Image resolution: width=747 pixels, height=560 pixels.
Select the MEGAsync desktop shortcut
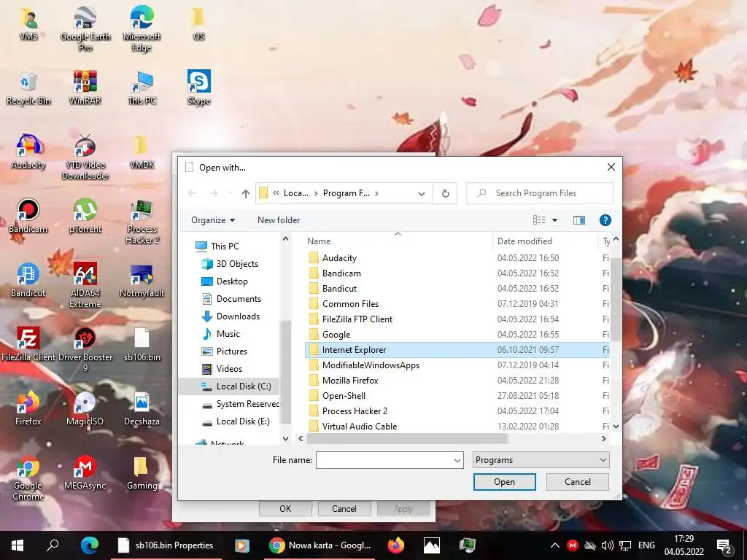click(85, 473)
